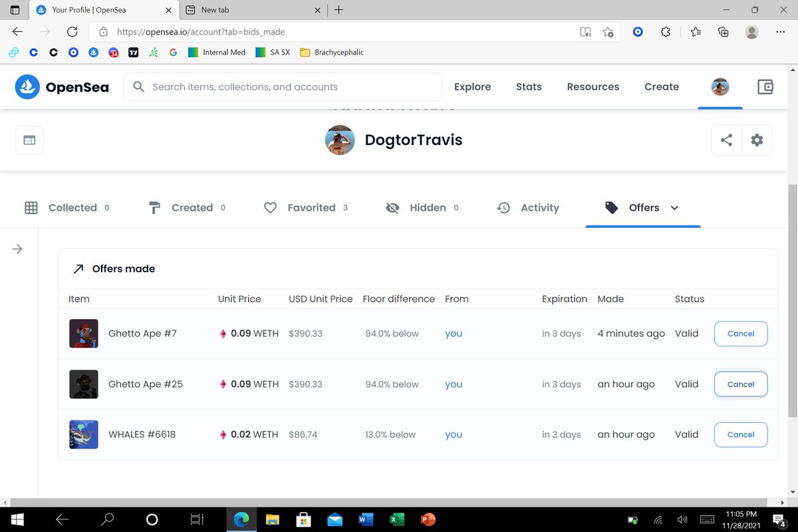Click 'you' link in Ghetto Ape #25 row
This screenshot has height=532, width=798.
[454, 384]
